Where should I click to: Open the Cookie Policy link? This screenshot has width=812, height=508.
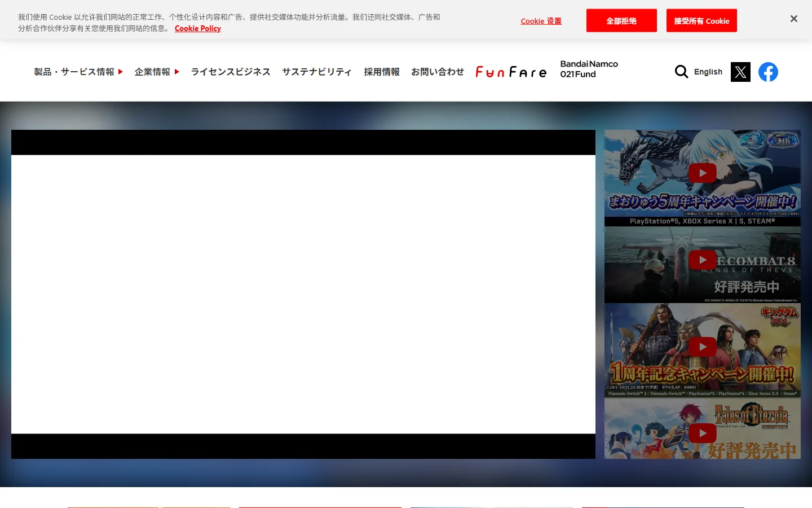[198, 28]
